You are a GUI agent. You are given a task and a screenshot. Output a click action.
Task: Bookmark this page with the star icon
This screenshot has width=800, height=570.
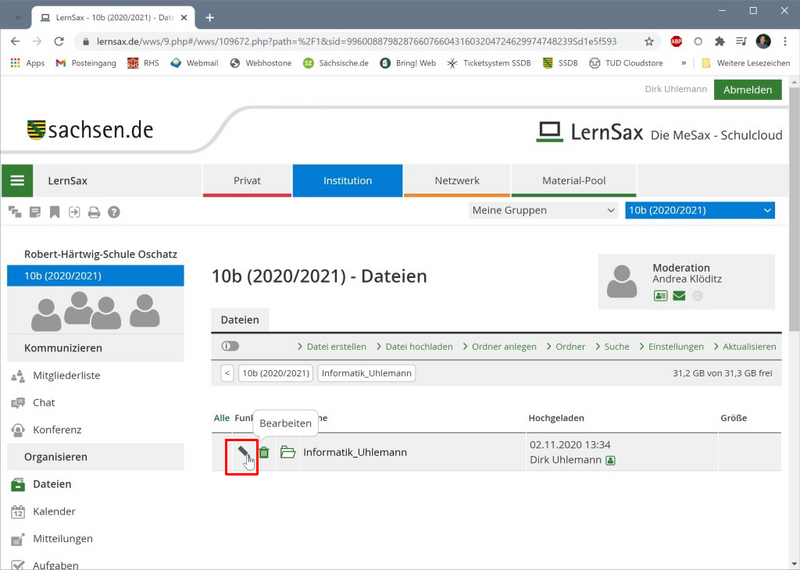(649, 42)
